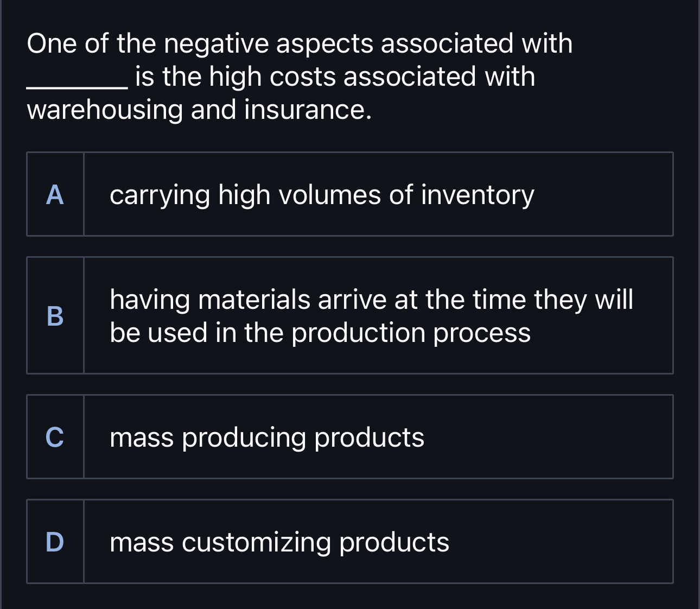Click the word 'warehousing' in the question

pyautogui.click(x=105, y=110)
